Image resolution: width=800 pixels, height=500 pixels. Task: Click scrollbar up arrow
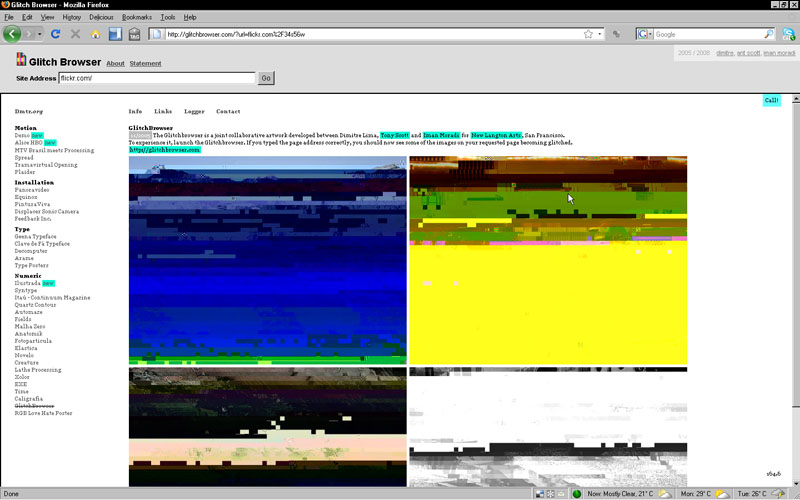click(x=795, y=99)
